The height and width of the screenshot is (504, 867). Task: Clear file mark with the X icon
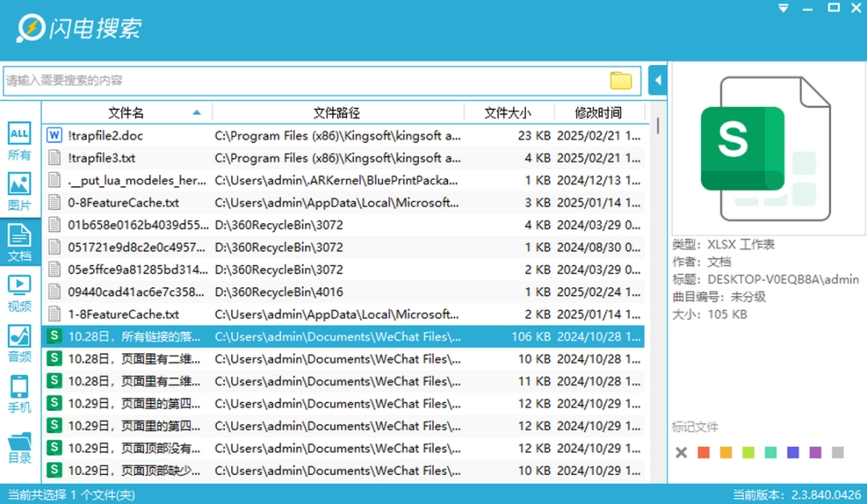pyautogui.click(x=682, y=453)
